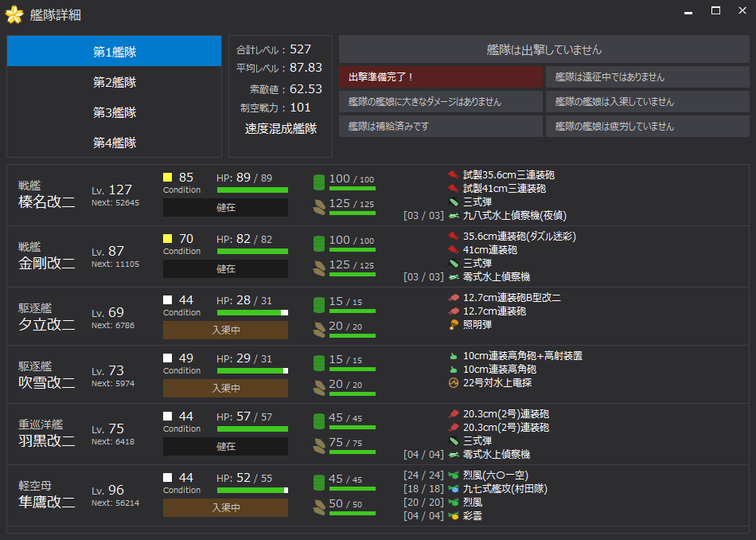
Task: Click the flower app icon in title bar
Action: pyautogui.click(x=14, y=14)
